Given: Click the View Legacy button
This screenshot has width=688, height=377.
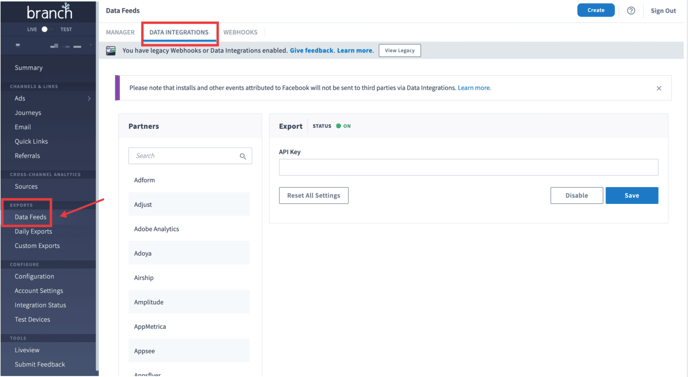Looking at the screenshot, I should pyautogui.click(x=400, y=50).
